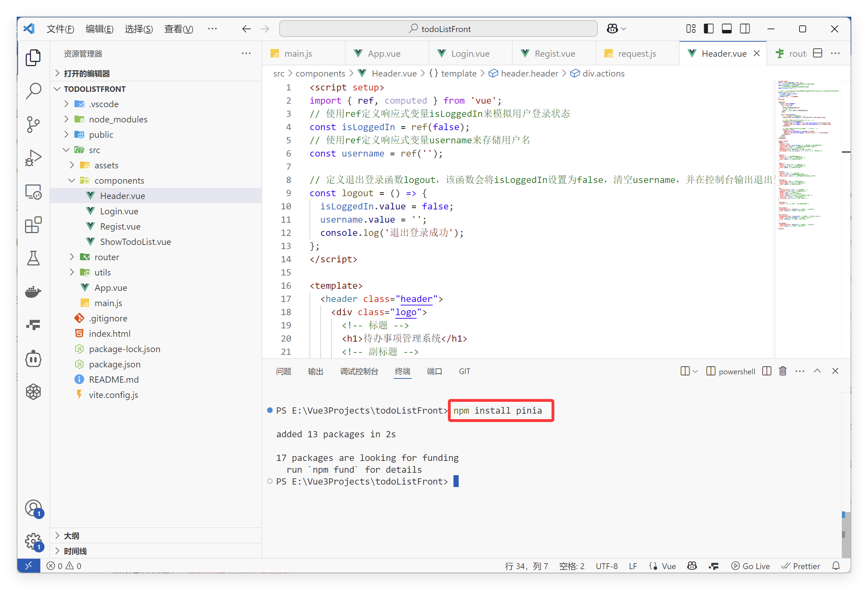Click the Copilot status icon in status bar

tap(692, 566)
